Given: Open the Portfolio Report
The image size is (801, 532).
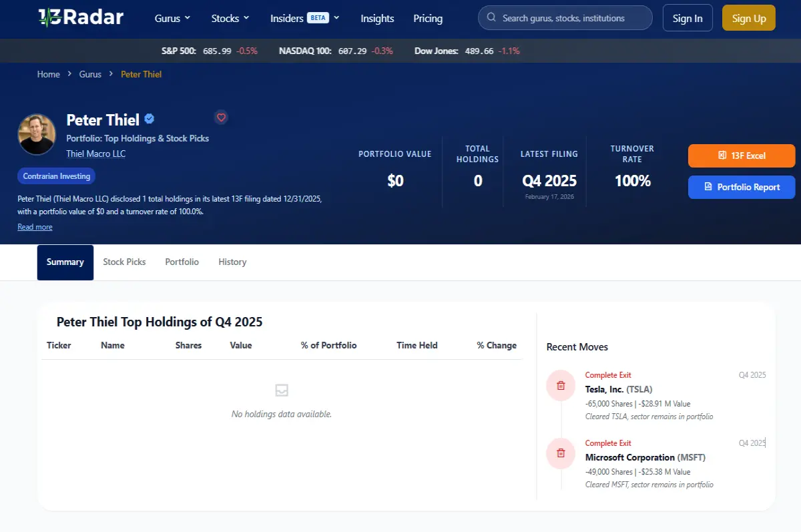Looking at the screenshot, I should [742, 187].
